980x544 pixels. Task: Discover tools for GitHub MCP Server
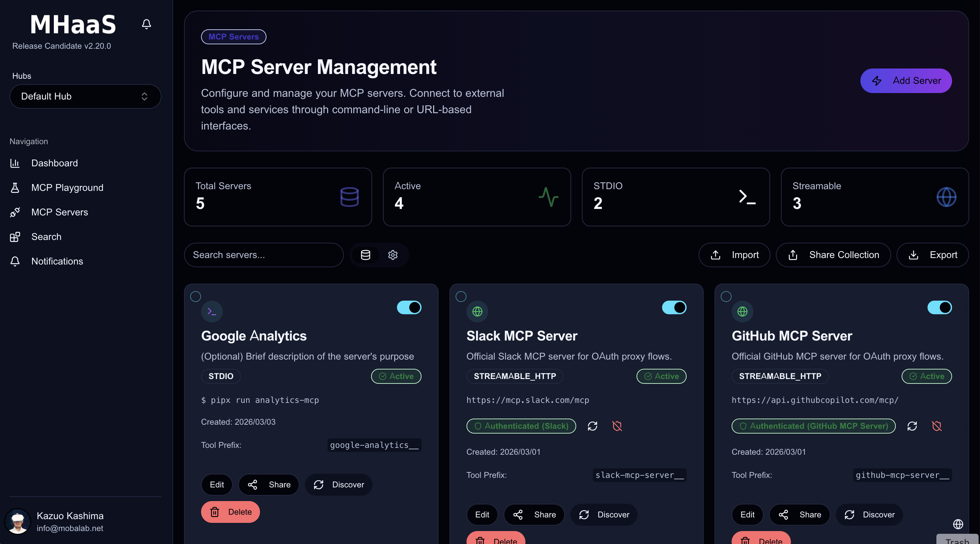tap(869, 515)
